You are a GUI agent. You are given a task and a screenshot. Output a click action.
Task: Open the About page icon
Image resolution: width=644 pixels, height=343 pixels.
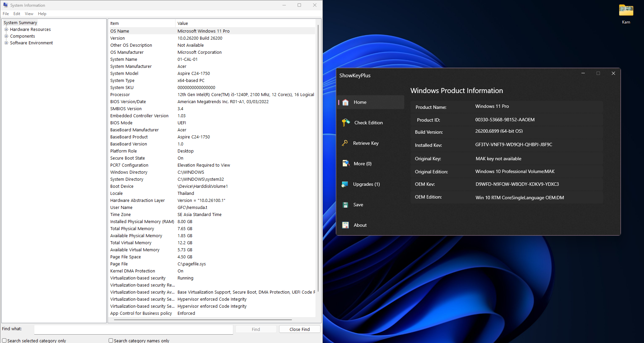345,225
